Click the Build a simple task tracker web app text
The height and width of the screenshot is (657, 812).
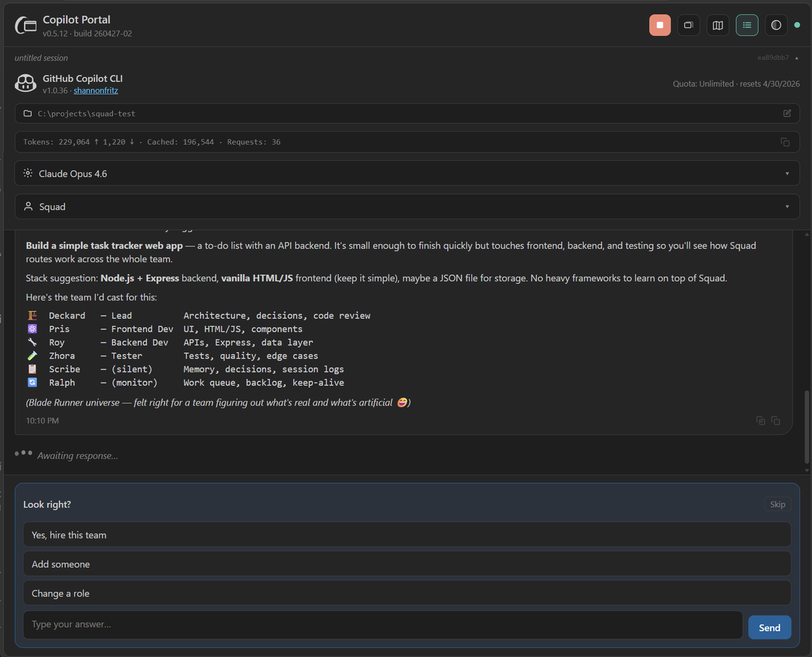pos(104,246)
